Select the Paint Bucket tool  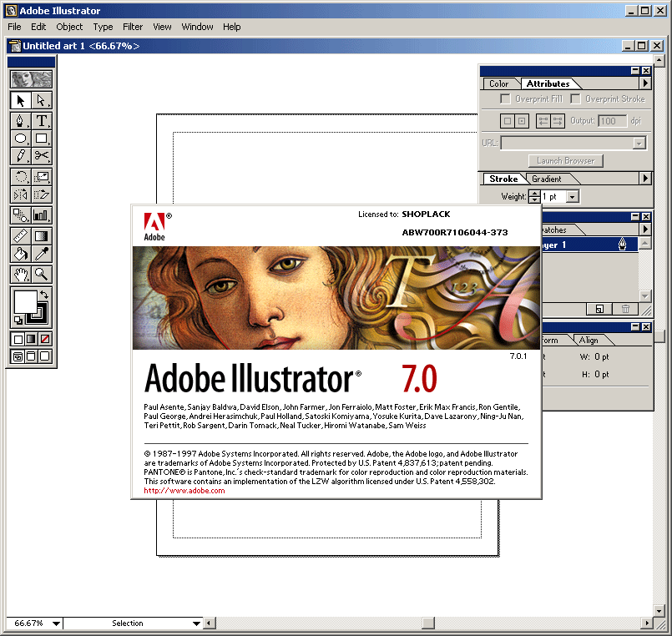coord(20,254)
